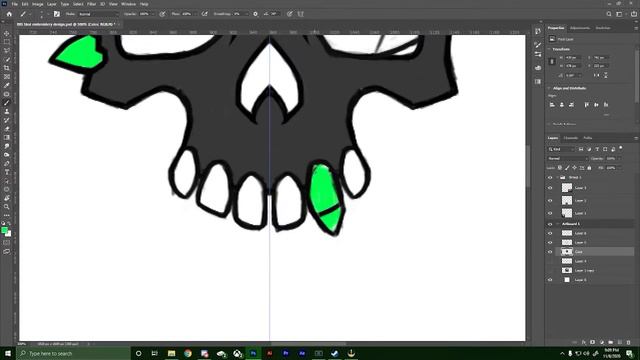Collapse the Transform section

point(549,49)
